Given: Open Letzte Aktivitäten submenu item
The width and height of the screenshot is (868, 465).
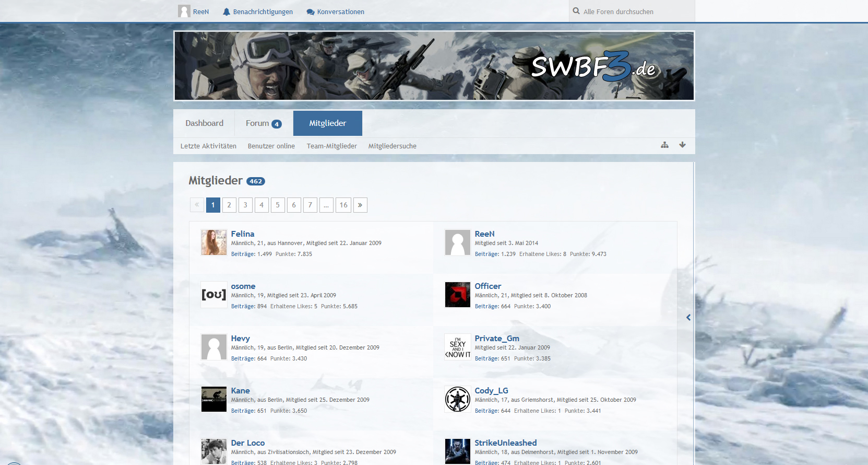Looking at the screenshot, I should click(x=208, y=146).
